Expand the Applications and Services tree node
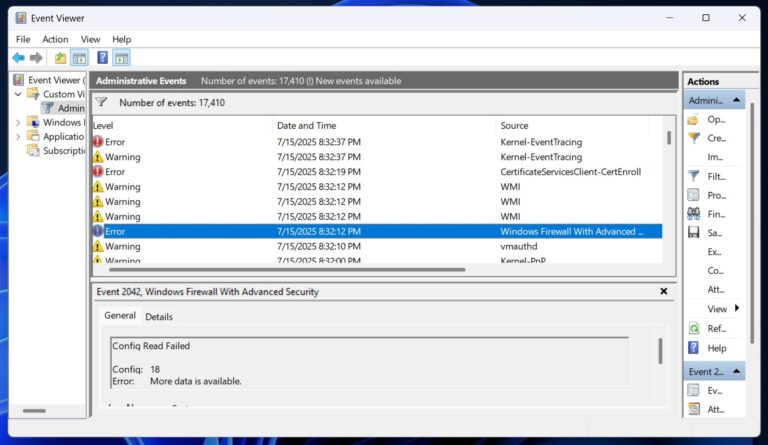 18,137
